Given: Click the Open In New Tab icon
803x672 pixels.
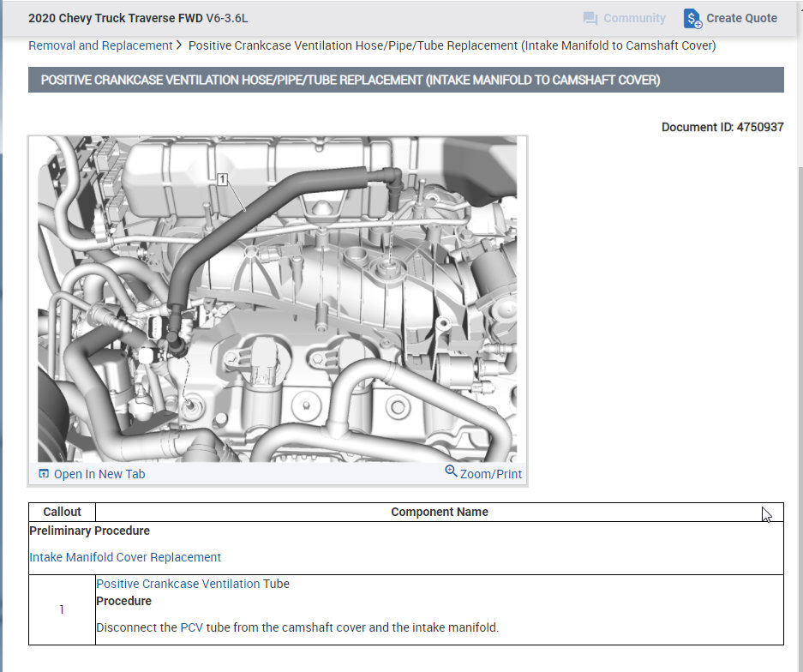Looking at the screenshot, I should point(44,474).
